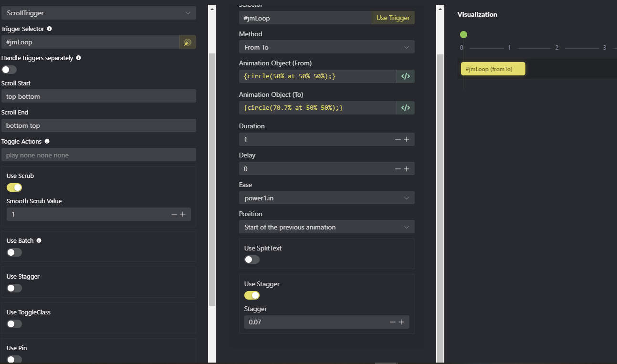This screenshot has width=617, height=364.
Task: Enable the Use ToggleClass switch
Action: click(x=14, y=324)
